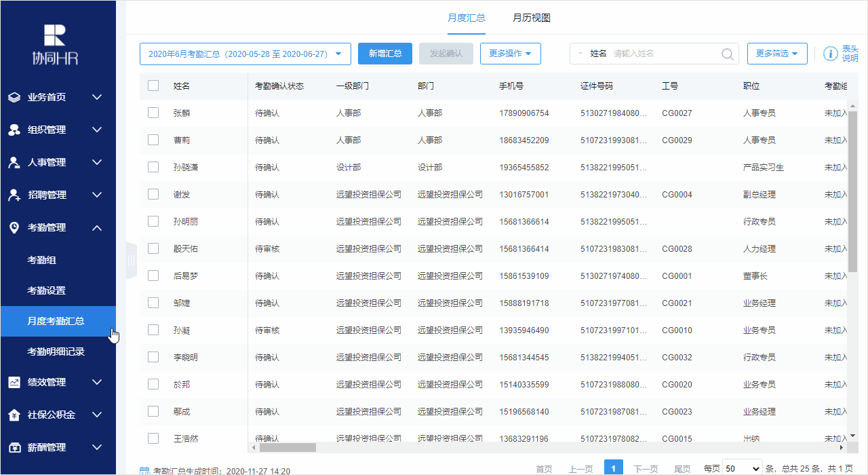
Task: Expand the 薪酬管理 menu chevron
Action: pos(97,447)
